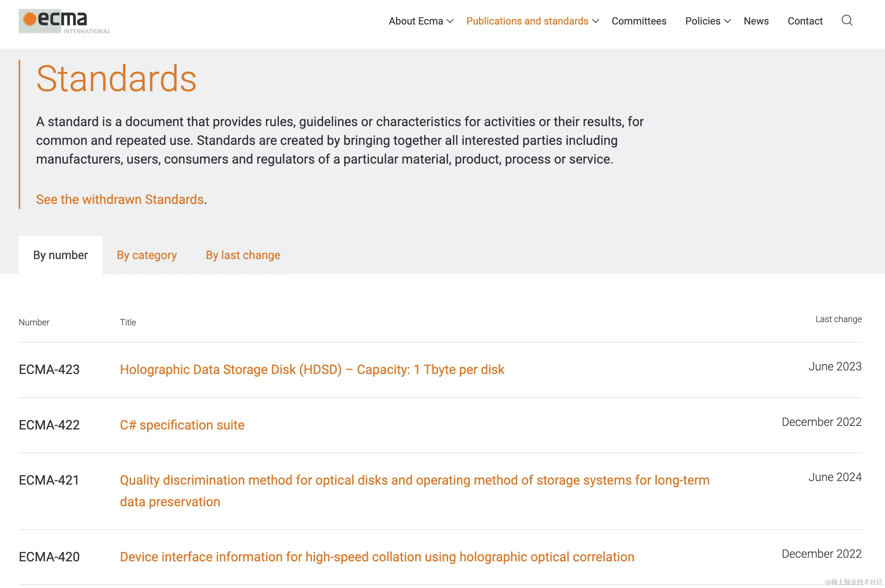Viewport: 885px width, 588px height.
Task: Click the December 2022 date for ECMA-420
Action: click(821, 554)
